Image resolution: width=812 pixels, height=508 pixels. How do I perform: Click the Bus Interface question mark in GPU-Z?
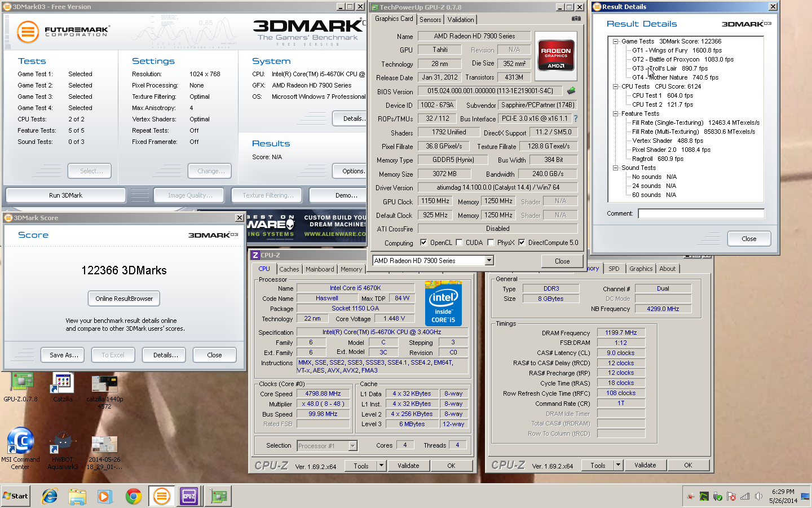point(576,119)
